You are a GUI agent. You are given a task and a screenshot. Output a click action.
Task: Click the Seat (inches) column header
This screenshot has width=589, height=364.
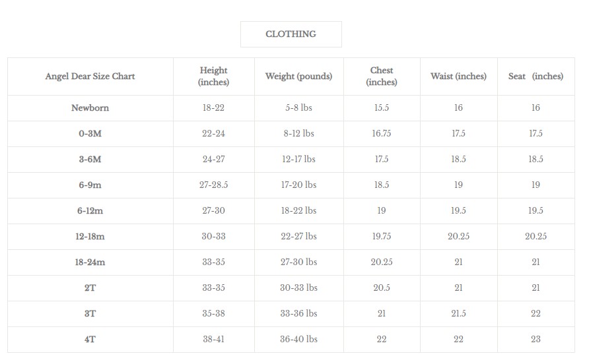(x=536, y=76)
